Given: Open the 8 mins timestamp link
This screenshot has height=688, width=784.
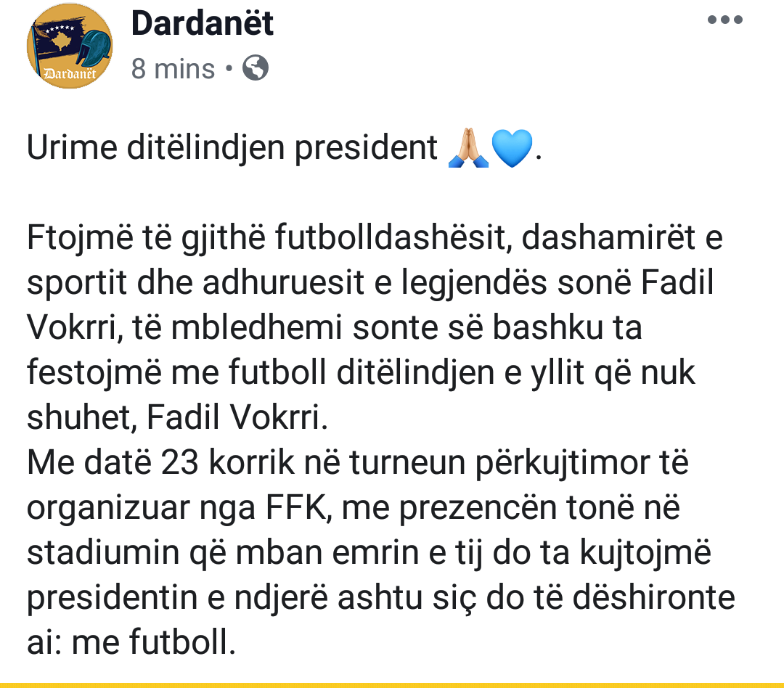Looking at the screenshot, I should pos(173,68).
